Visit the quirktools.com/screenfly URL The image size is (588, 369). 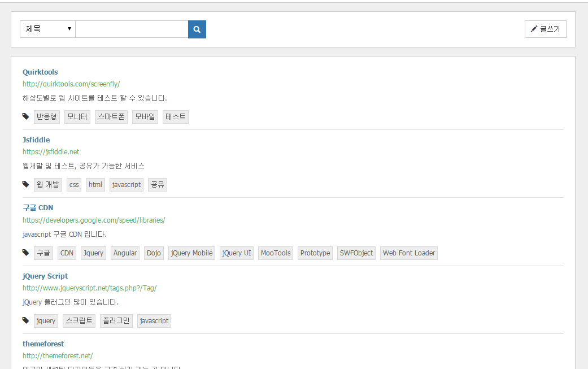[x=71, y=84]
